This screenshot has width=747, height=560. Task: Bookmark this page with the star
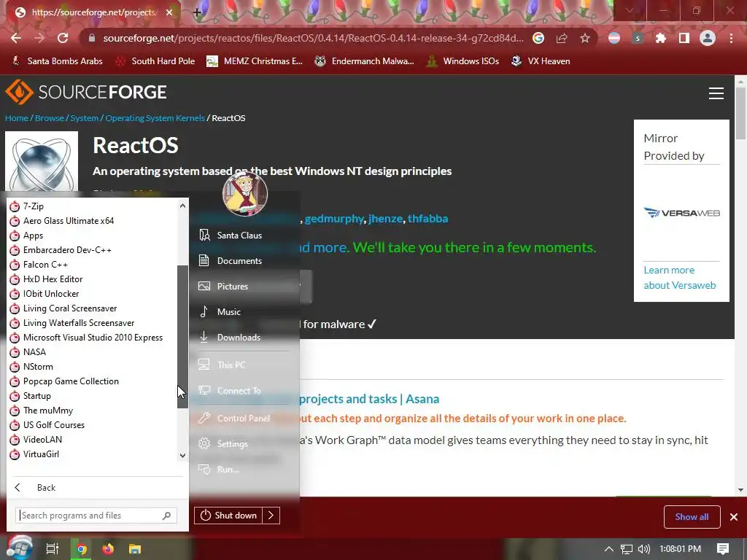tap(585, 38)
